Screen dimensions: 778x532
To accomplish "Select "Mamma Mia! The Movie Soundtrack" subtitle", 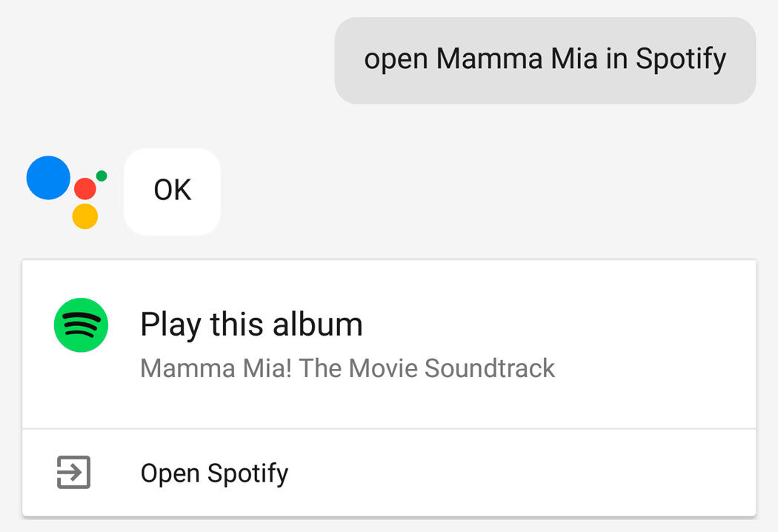I will pos(348,368).
